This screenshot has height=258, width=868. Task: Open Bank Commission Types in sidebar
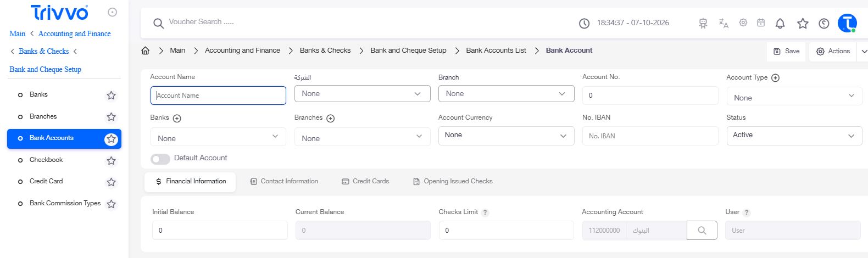click(x=65, y=203)
